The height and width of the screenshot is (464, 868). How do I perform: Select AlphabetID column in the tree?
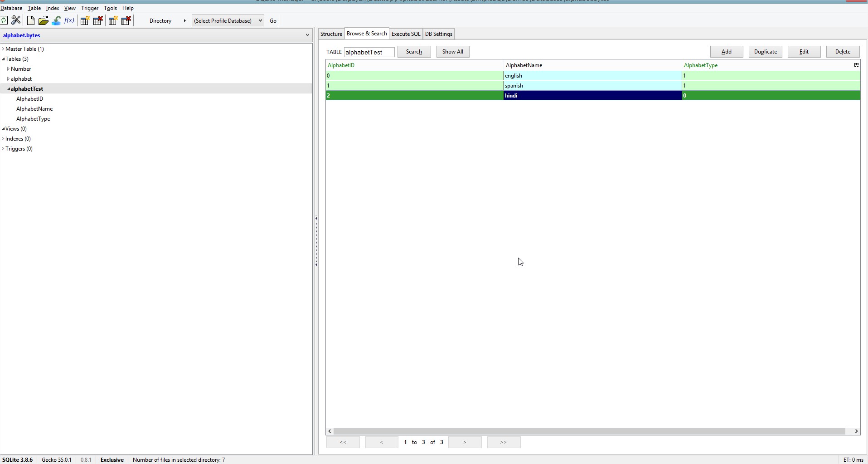tap(29, 99)
